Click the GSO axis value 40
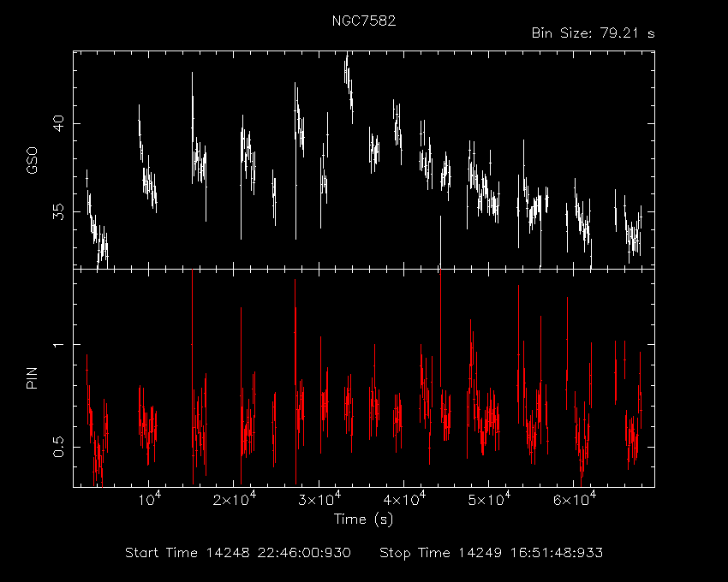Screen dimensions: 728x582 pyautogui.click(x=58, y=124)
